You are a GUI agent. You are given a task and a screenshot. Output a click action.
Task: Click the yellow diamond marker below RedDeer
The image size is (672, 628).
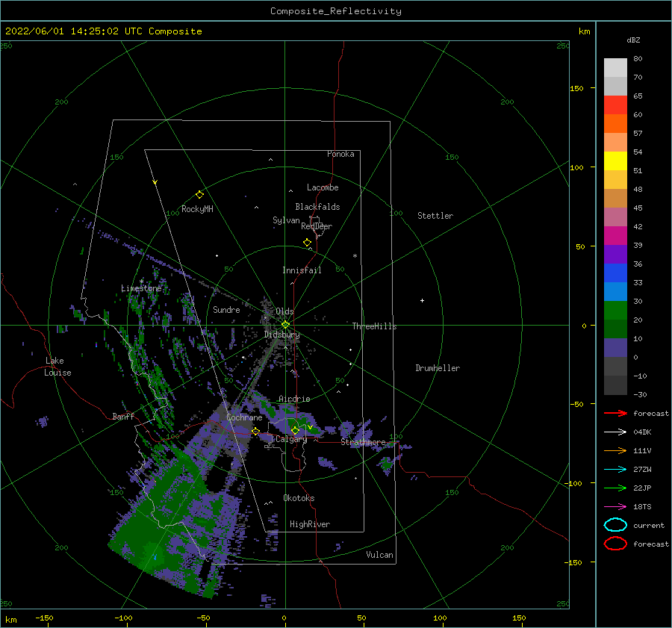pos(308,243)
